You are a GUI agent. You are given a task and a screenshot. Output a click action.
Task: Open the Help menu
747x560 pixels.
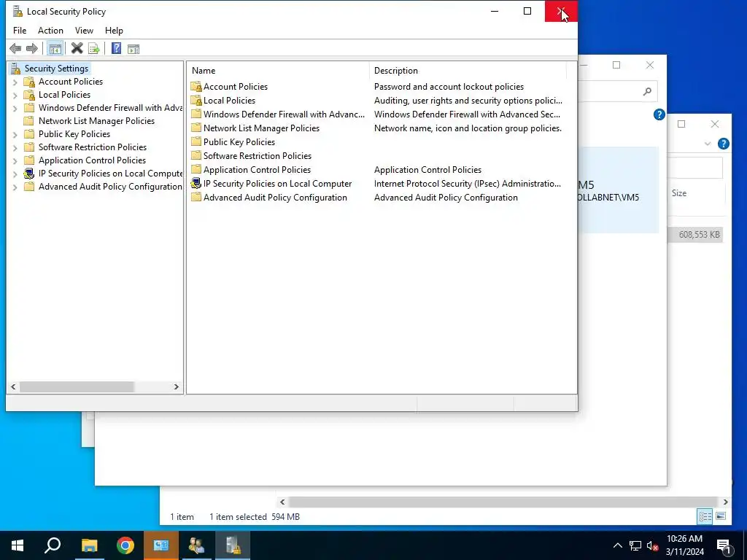tap(114, 31)
